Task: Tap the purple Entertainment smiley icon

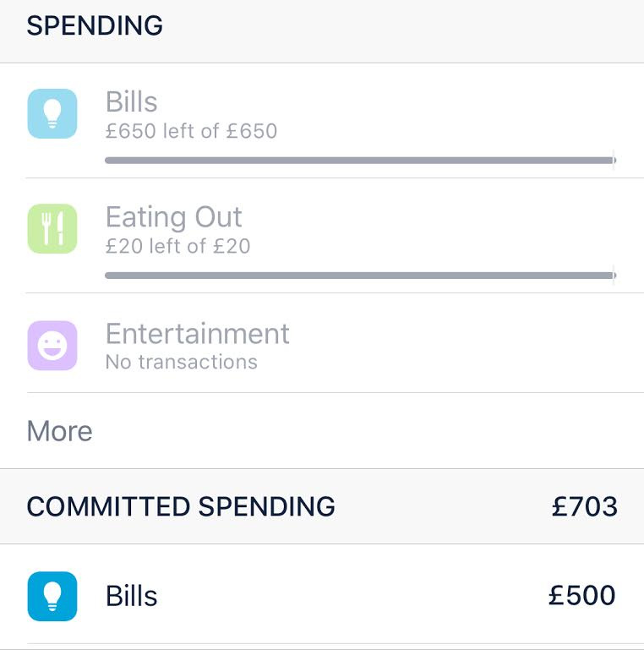Action: 52,345
